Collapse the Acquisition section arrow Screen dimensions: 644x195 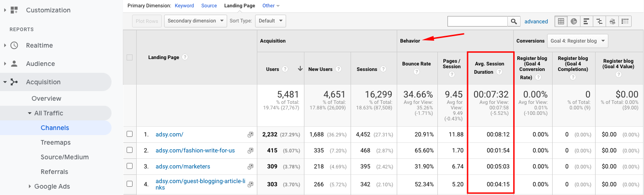coord(5,82)
